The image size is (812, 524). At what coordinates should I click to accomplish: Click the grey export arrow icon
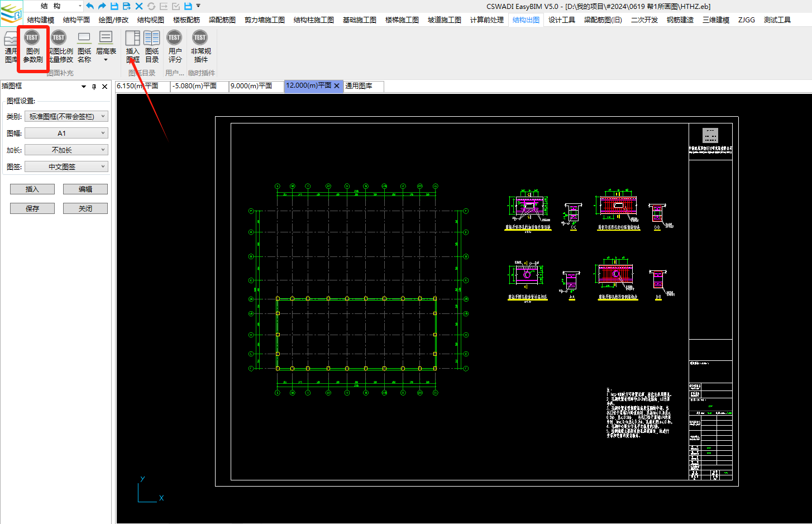(x=164, y=6)
